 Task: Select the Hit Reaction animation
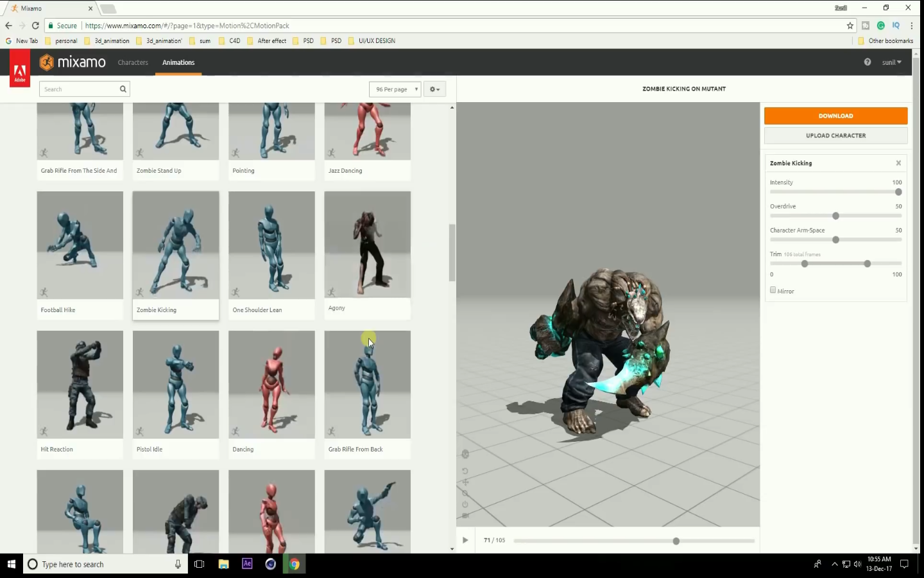click(x=80, y=394)
